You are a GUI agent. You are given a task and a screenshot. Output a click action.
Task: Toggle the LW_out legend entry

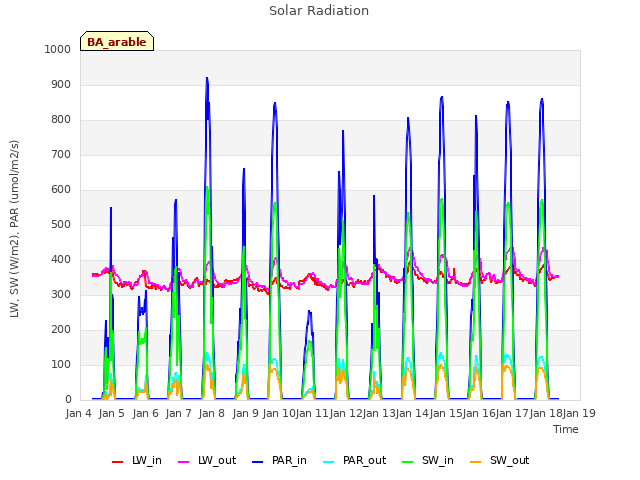pyautogui.click(x=207, y=461)
